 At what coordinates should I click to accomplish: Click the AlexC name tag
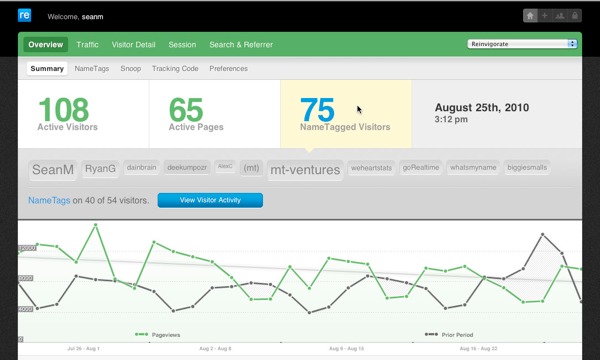pyautogui.click(x=225, y=166)
